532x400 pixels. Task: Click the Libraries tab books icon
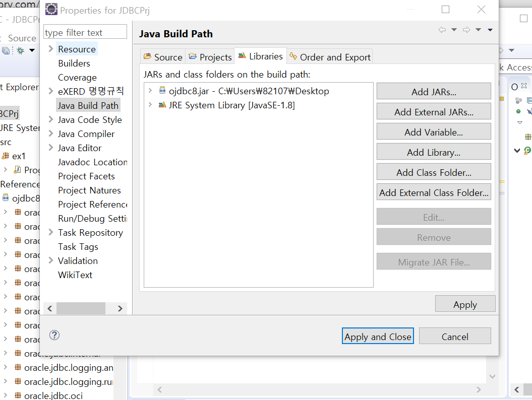coord(242,55)
